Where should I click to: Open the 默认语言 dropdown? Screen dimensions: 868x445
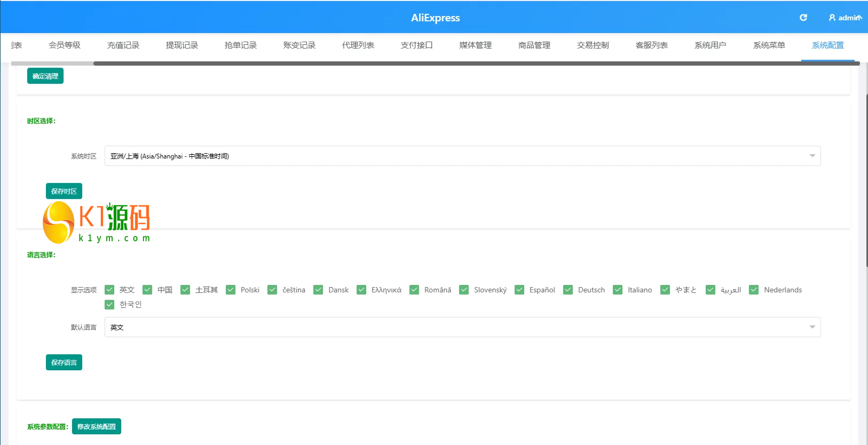point(462,327)
